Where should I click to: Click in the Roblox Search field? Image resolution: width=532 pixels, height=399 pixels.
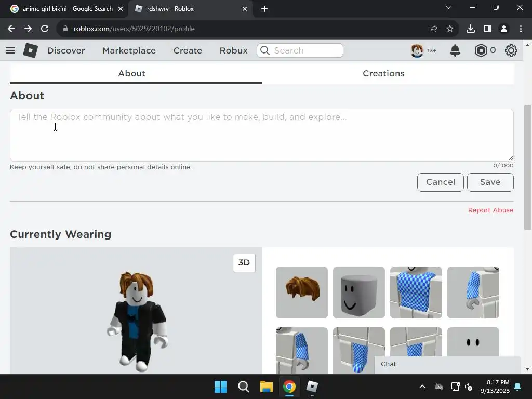300,50
